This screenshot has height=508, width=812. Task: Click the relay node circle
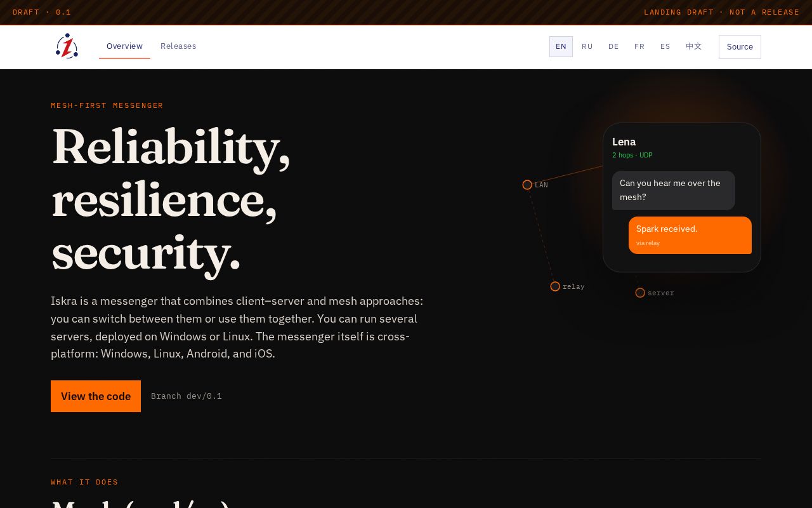(555, 286)
